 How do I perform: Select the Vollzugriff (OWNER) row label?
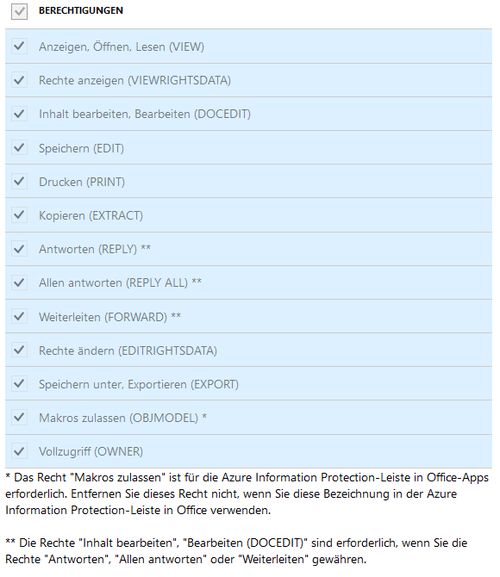(x=91, y=452)
